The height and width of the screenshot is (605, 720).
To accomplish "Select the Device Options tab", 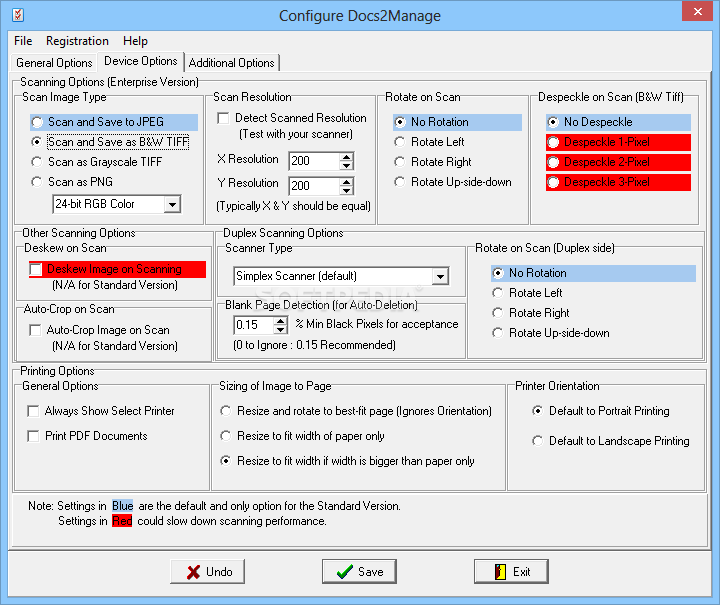I will click(x=141, y=61).
